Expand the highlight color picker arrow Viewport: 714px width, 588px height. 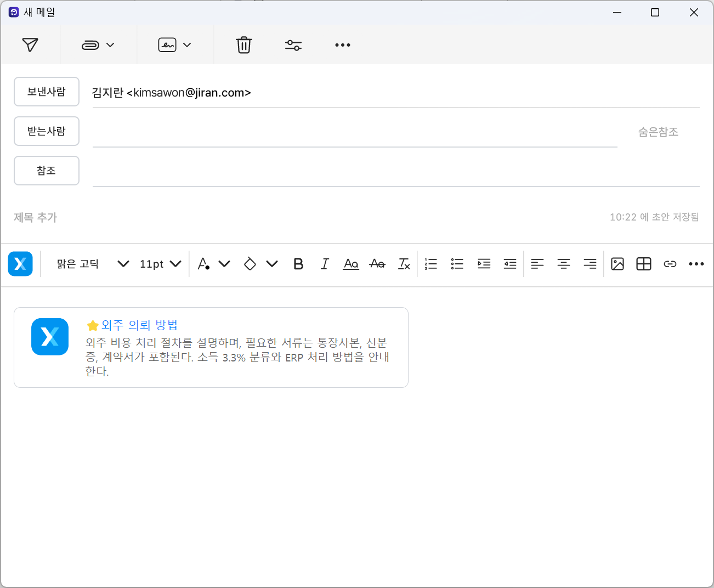pos(272,264)
